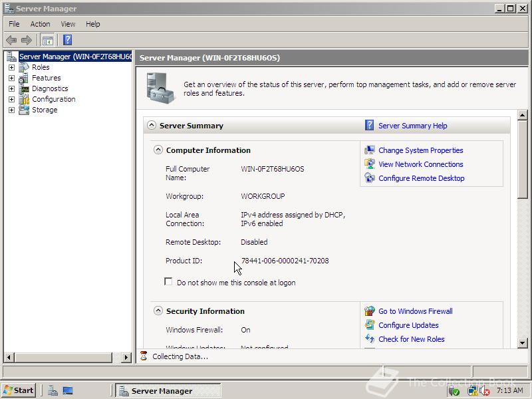Click the tree pane scroll right arrow
The image size is (532, 399).
click(126, 357)
